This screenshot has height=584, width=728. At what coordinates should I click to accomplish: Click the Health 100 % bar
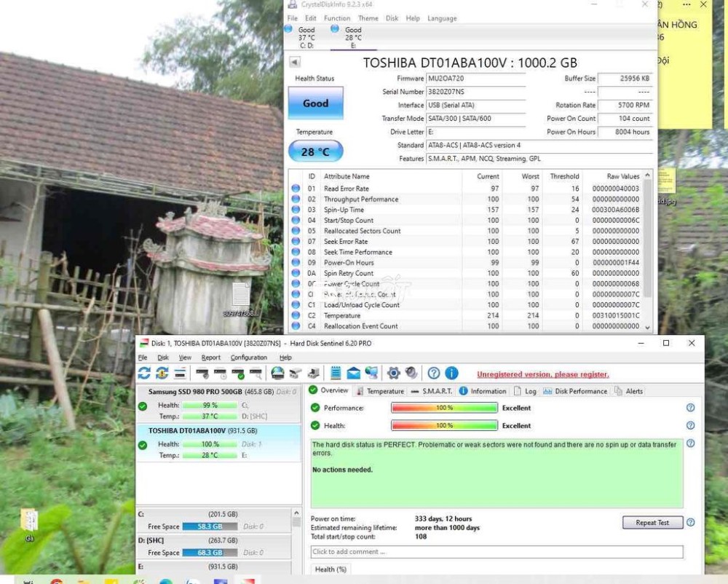tap(444, 425)
